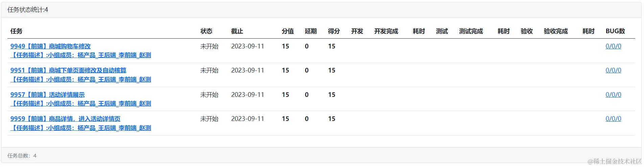Screen dimensions: 644x167
Task: Click the 任务描述 link under task 9951
Action: (x=80, y=79)
